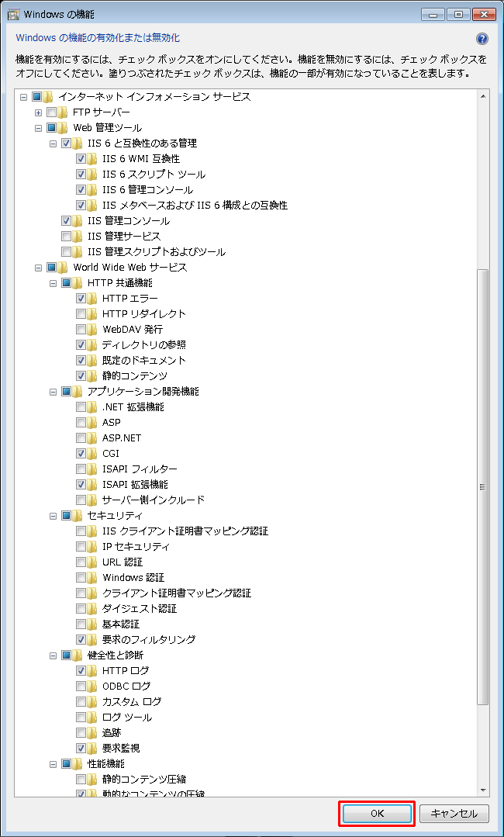This screenshot has width=504, height=837.
Task: Select the カスタム ログ row
Action: (x=132, y=701)
